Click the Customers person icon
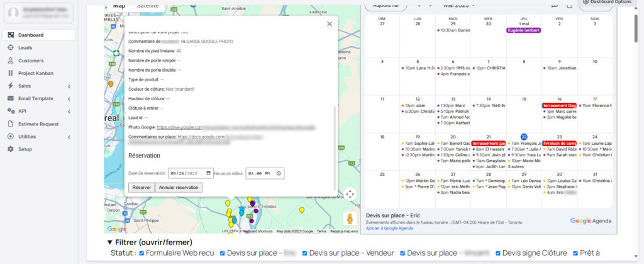 point(11,60)
